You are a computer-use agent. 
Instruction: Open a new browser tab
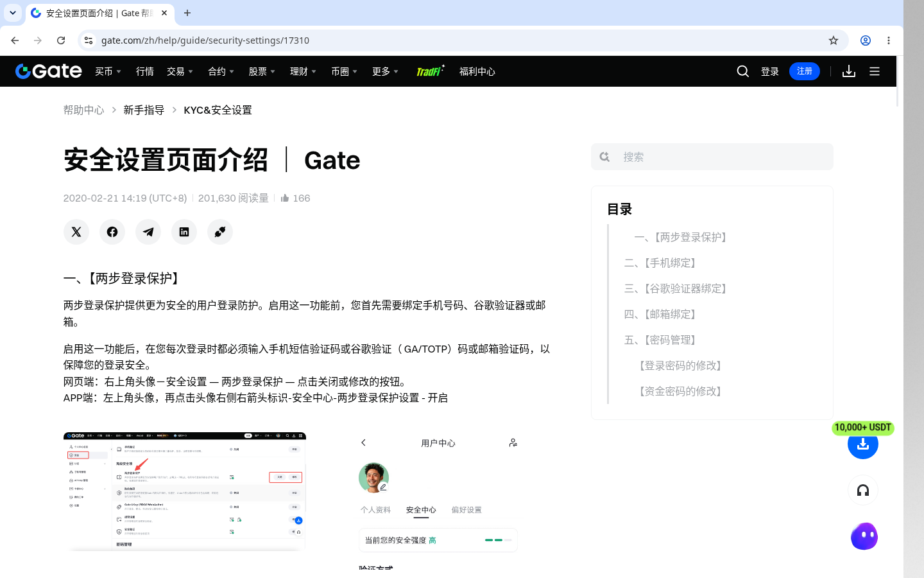click(187, 13)
